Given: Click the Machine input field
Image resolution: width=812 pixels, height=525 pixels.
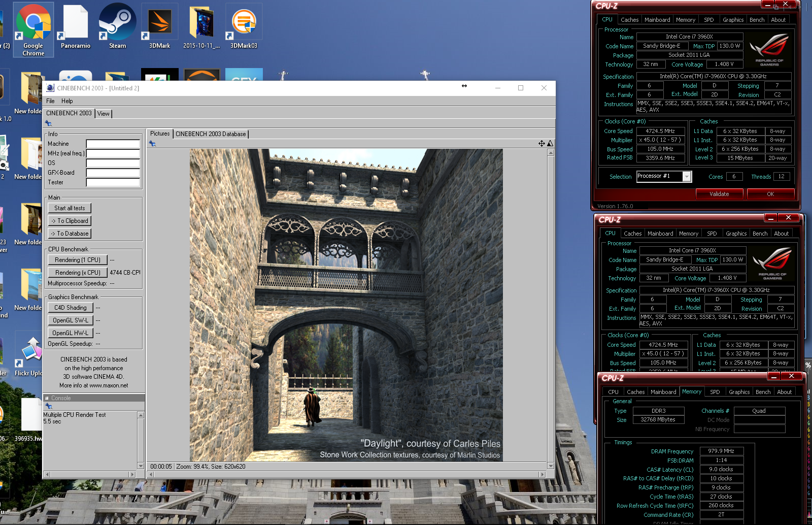Looking at the screenshot, I should 113,144.
